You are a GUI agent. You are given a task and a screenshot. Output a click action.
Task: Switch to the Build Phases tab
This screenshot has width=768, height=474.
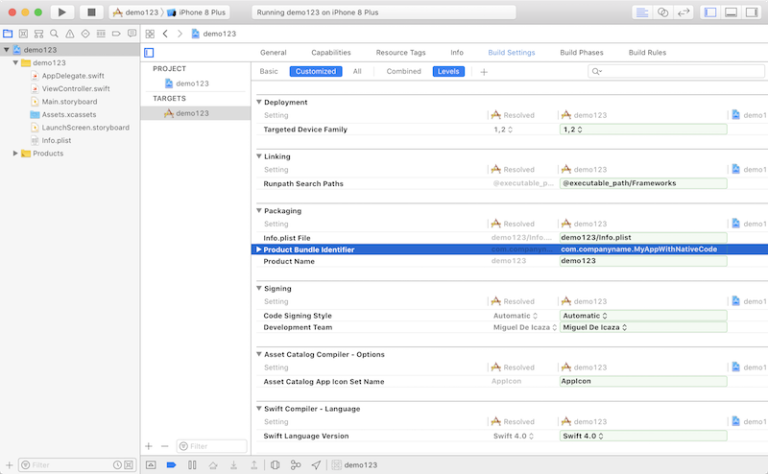click(581, 52)
